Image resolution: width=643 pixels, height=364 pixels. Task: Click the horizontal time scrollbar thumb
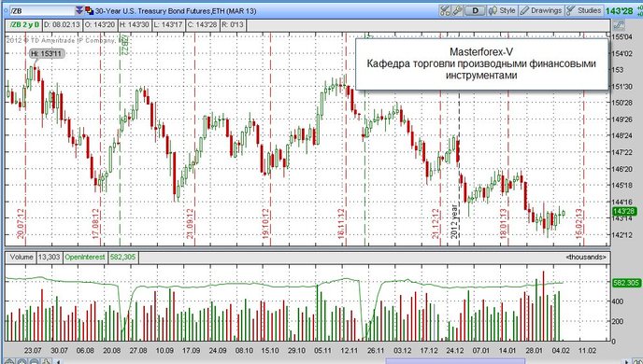tap(455, 361)
